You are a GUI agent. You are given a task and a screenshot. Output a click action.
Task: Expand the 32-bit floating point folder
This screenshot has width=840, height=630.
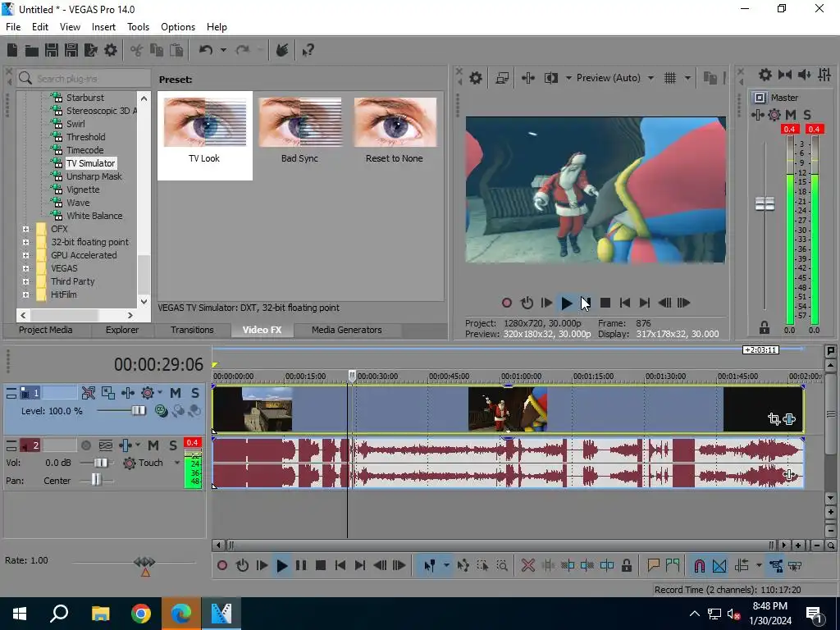[x=25, y=242]
